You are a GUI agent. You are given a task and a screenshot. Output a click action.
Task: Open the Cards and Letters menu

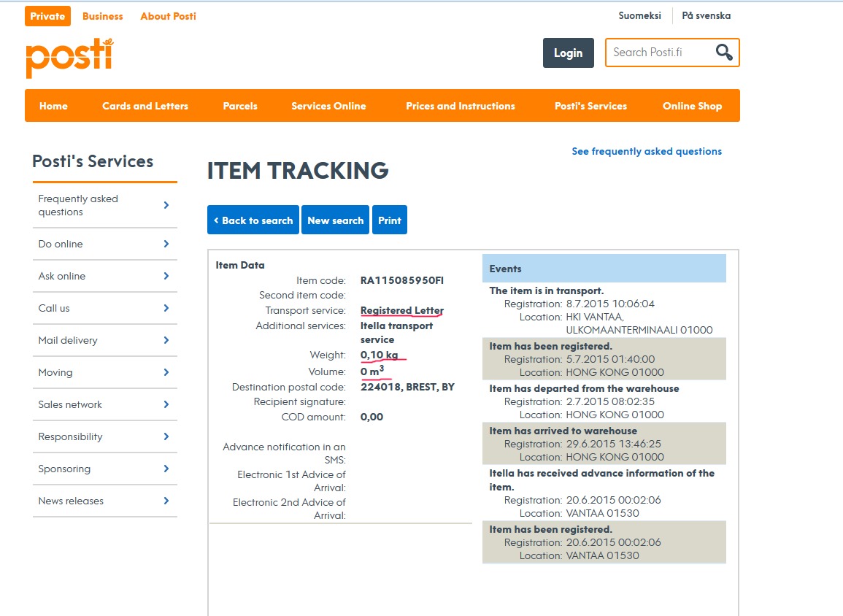(x=145, y=106)
